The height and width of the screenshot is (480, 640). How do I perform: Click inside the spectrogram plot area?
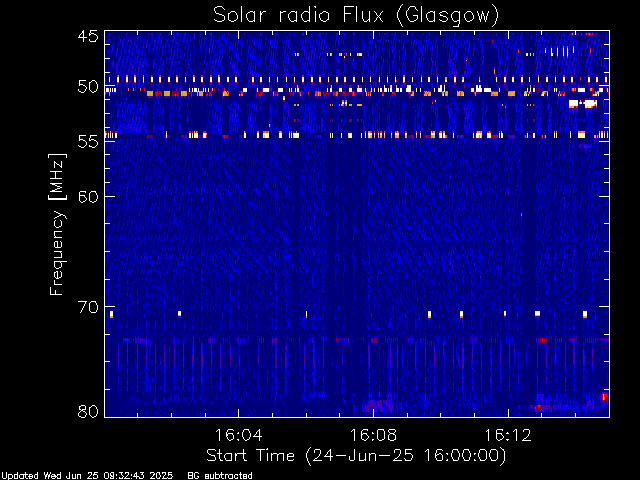pos(357,224)
